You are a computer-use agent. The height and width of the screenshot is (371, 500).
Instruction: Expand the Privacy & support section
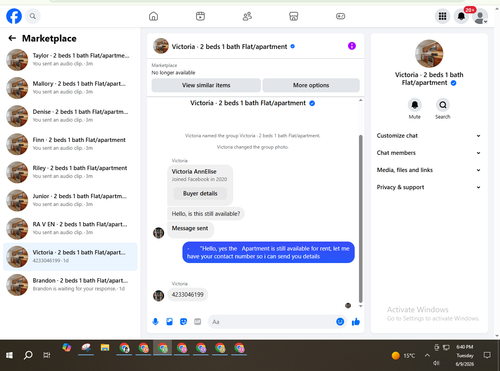pos(428,187)
